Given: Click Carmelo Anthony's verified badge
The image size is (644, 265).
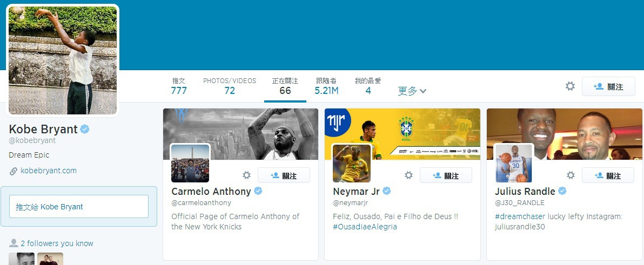Looking at the screenshot, I should [x=258, y=191].
